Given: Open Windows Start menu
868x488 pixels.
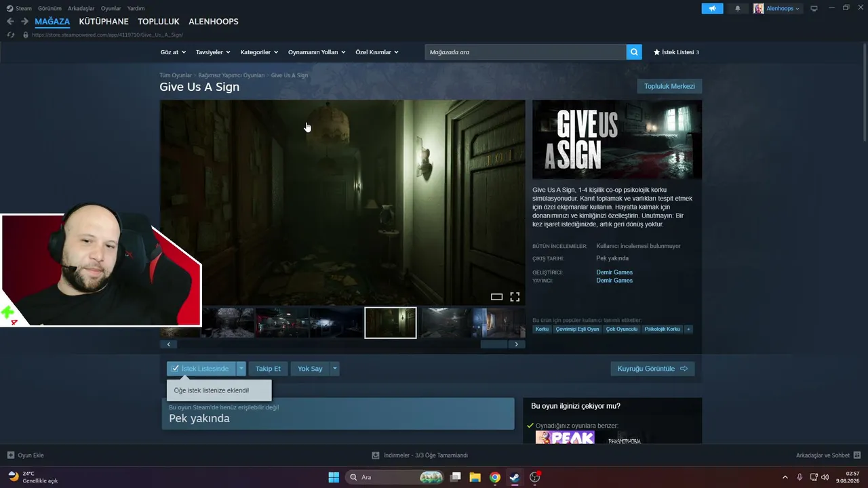Looking at the screenshot, I should pyautogui.click(x=334, y=477).
